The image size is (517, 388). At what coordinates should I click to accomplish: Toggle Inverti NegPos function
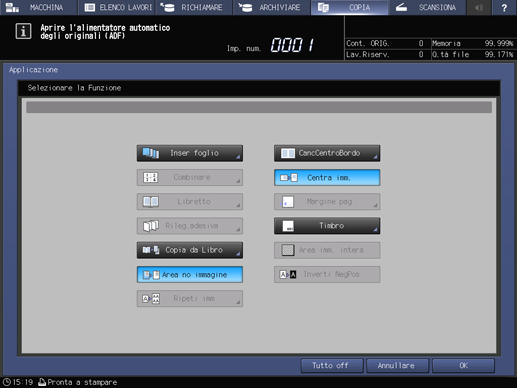[x=327, y=274]
